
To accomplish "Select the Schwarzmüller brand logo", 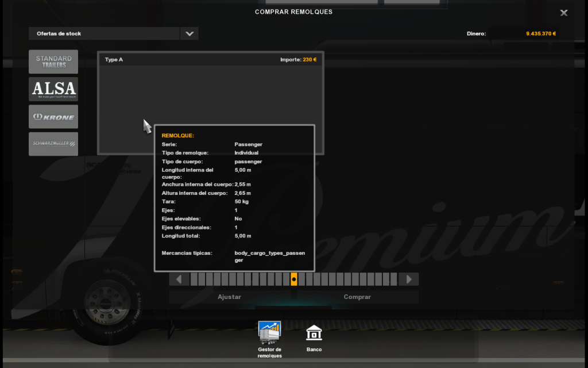I will point(53,144).
